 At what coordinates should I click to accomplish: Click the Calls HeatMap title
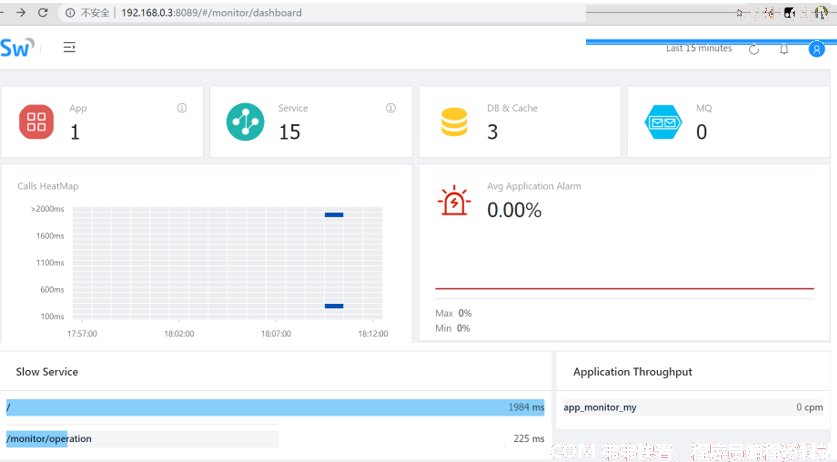pyautogui.click(x=48, y=186)
